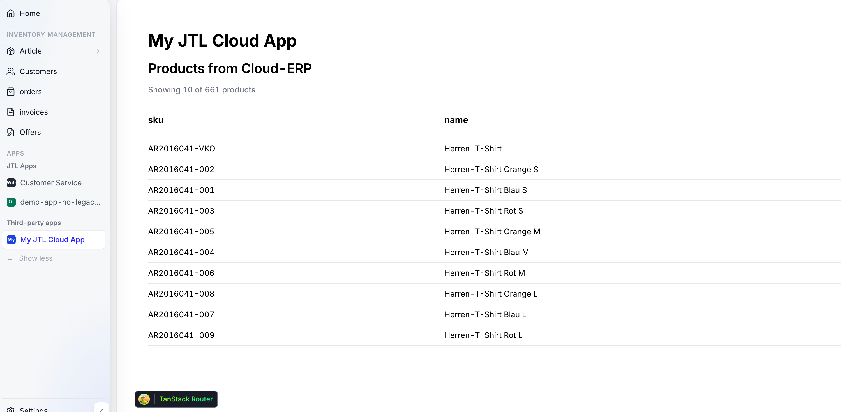Click the Article label in sidebar
868x412 pixels.
click(31, 51)
